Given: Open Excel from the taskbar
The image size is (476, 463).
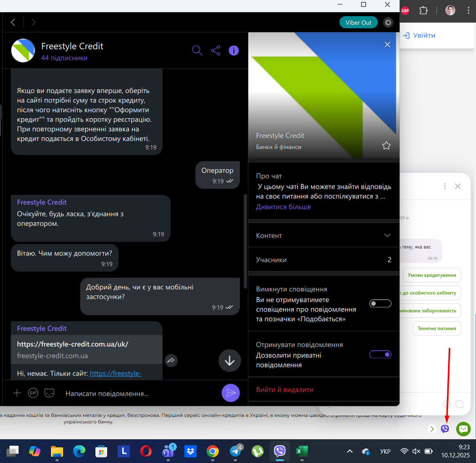Looking at the screenshot, I should click(x=302, y=451).
